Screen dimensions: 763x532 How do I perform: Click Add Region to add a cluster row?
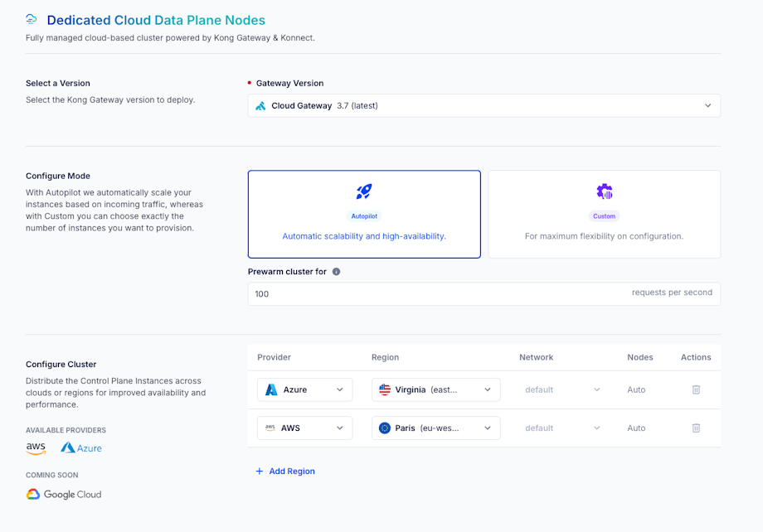pyautogui.click(x=285, y=470)
